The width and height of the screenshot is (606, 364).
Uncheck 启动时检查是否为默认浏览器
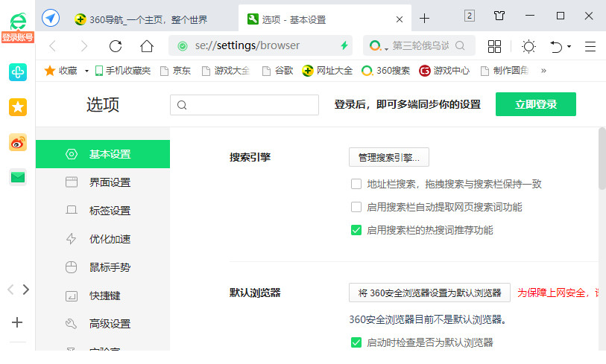(x=356, y=342)
